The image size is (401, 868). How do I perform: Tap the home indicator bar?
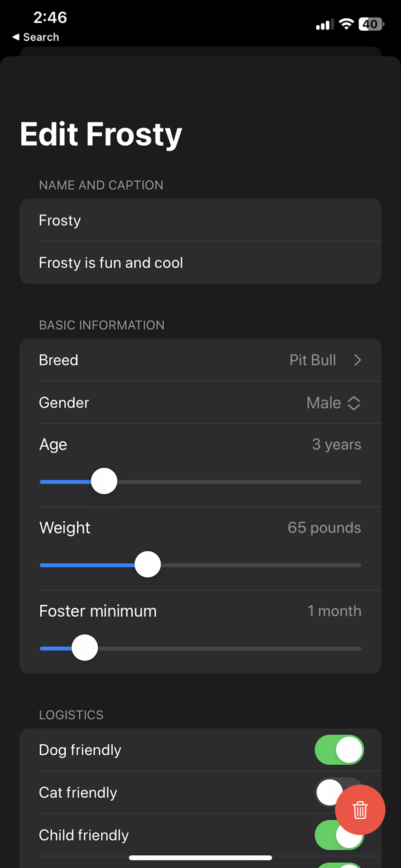pos(200,858)
